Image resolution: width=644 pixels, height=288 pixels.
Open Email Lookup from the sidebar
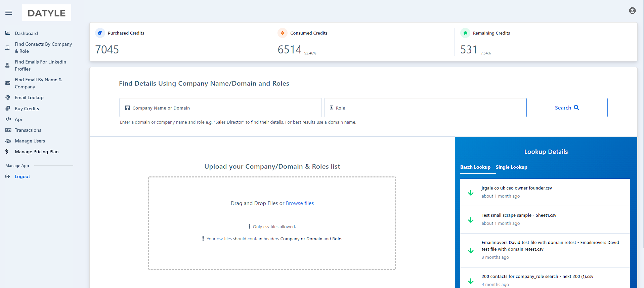pos(29,97)
